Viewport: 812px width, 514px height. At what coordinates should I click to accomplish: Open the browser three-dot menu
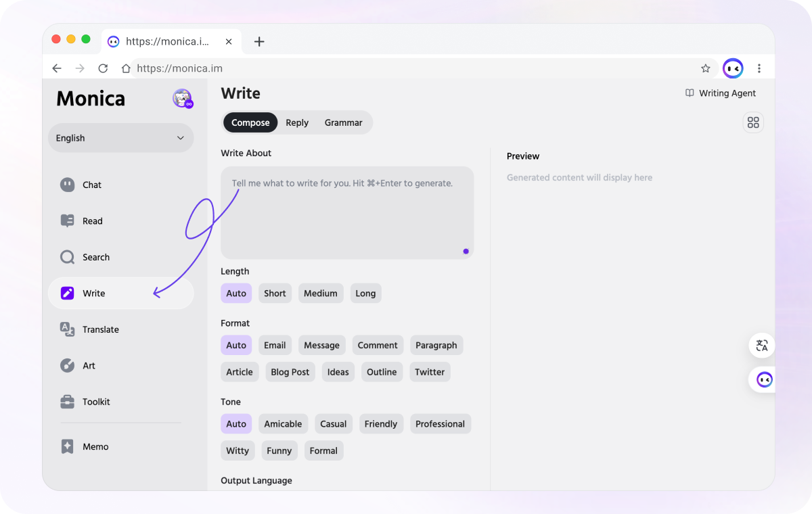[x=759, y=68]
